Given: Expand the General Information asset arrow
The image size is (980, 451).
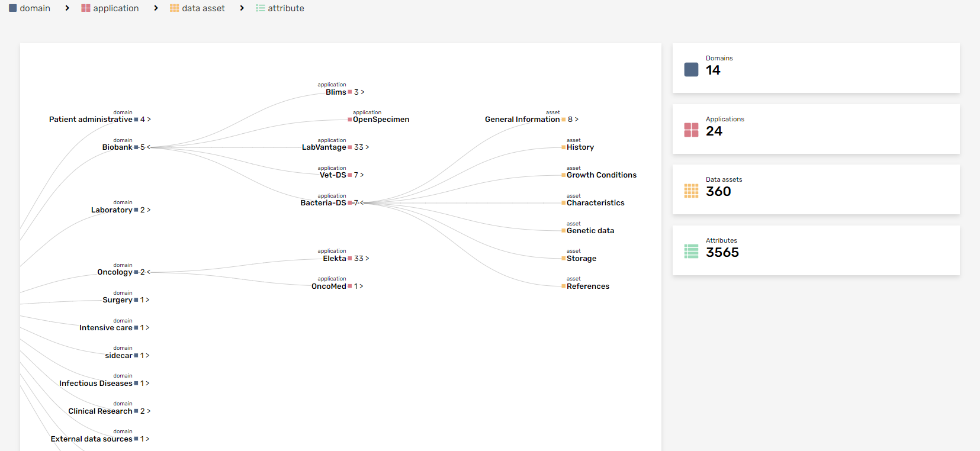Looking at the screenshot, I should tap(577, 120).
